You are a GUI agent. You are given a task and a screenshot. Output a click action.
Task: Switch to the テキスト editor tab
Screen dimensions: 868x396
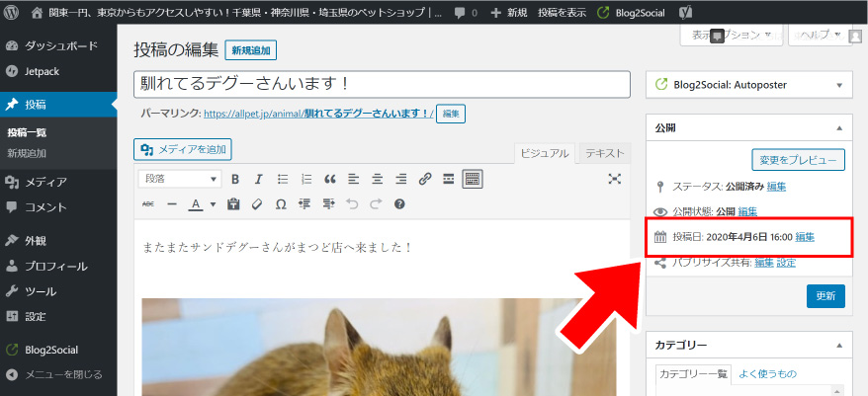click(x=604, y=153)
